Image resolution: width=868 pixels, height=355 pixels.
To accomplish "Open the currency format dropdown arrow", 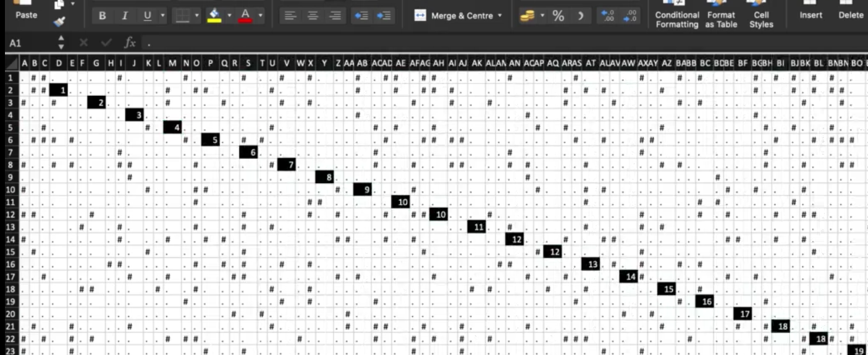I will (542, 15).
